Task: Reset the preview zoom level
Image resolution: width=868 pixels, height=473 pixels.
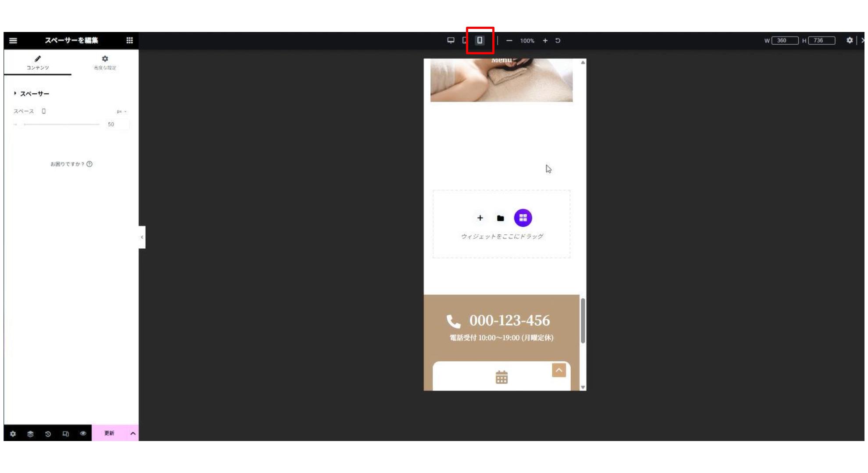Action: pyautogui.click(x=558, y=41)
